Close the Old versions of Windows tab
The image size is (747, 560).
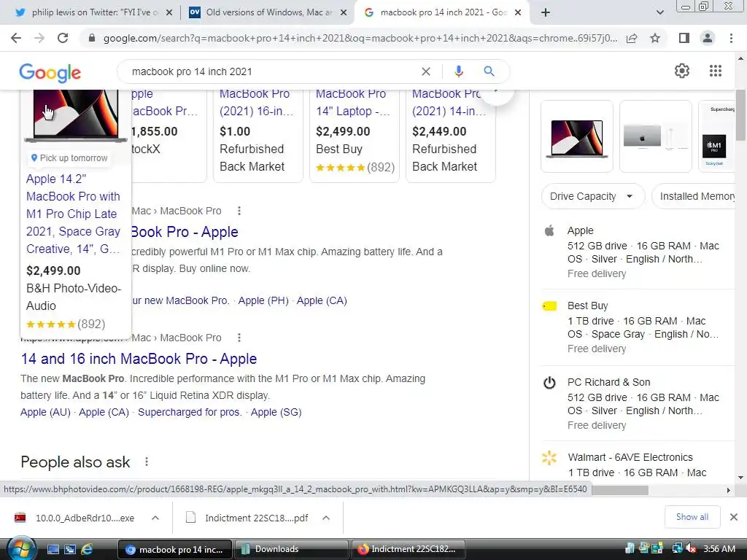pyautogui.click(x=343, y=12)
